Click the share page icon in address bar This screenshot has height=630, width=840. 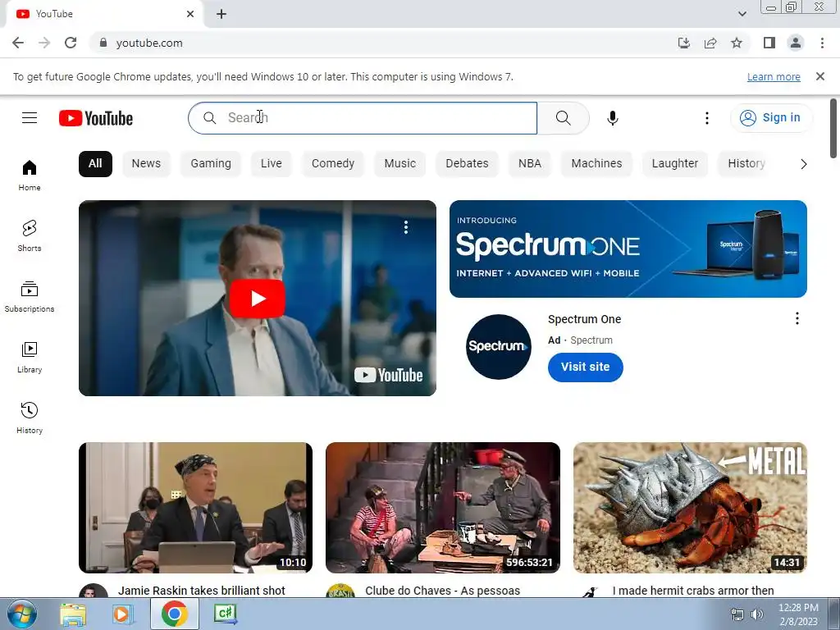[710, 43]
